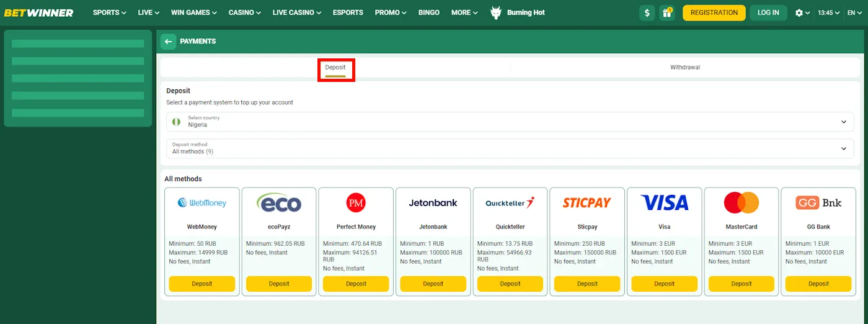Open the gift bonus icon

click(667, 12)
